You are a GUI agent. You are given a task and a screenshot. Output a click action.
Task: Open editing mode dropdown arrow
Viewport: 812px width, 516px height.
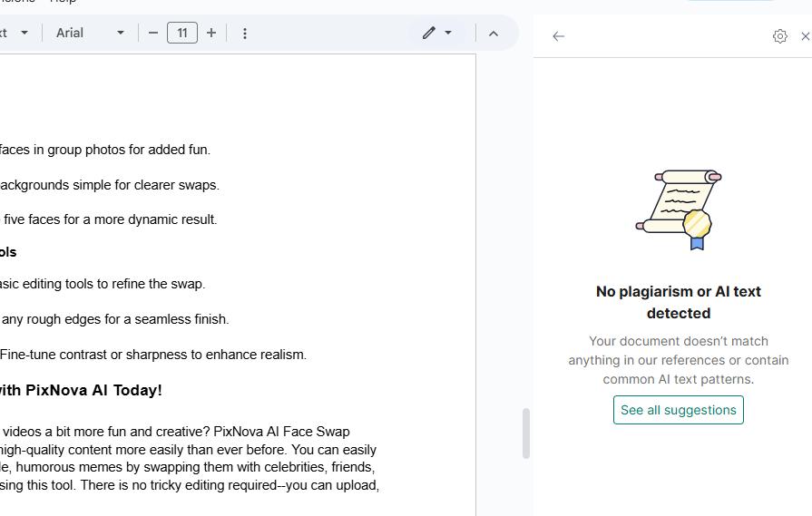pos(448,33)
